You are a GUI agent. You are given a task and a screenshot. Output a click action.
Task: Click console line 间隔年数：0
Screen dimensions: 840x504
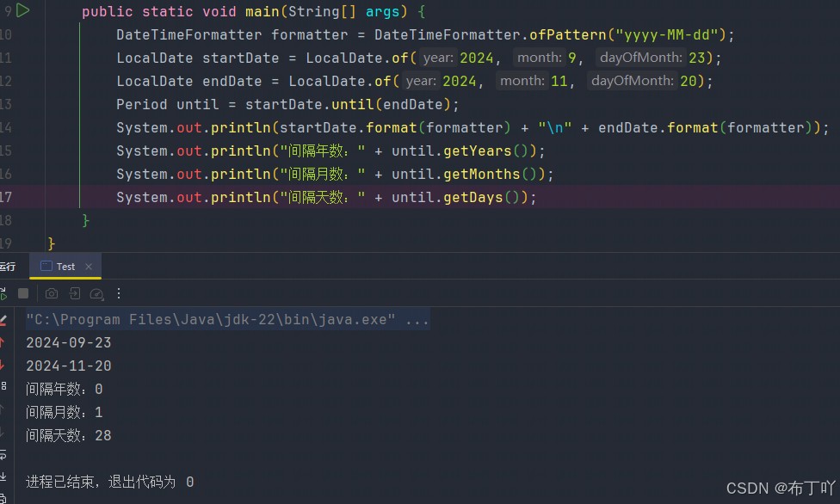coord(65,389)
